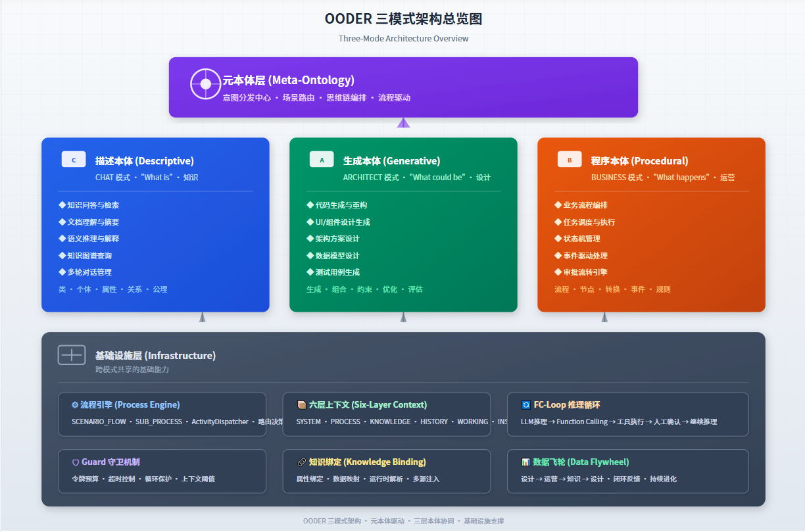The image size is (805, 532).
Task: Click the 'CHAT 模式' subtitle line
Action: [147, 178]
